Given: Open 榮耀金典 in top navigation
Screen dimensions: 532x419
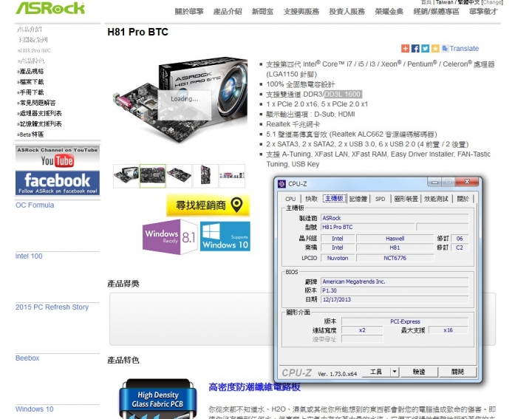Looking at the screenshot, I should click(x=389, y=12).
